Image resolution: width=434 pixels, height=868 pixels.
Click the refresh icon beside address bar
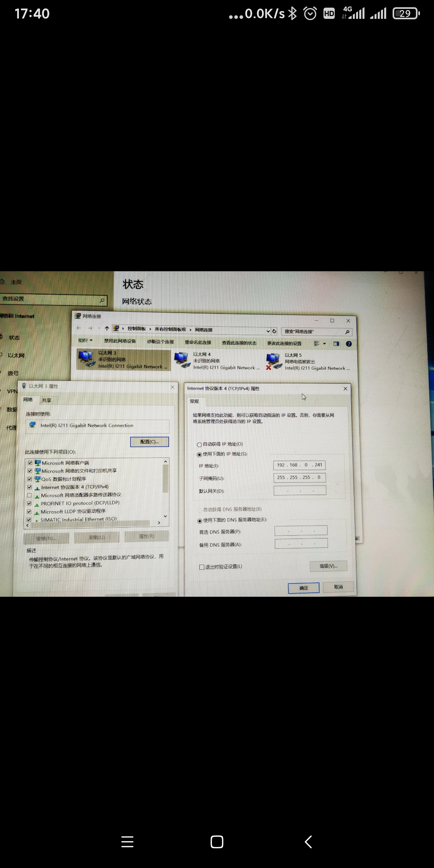274,331
